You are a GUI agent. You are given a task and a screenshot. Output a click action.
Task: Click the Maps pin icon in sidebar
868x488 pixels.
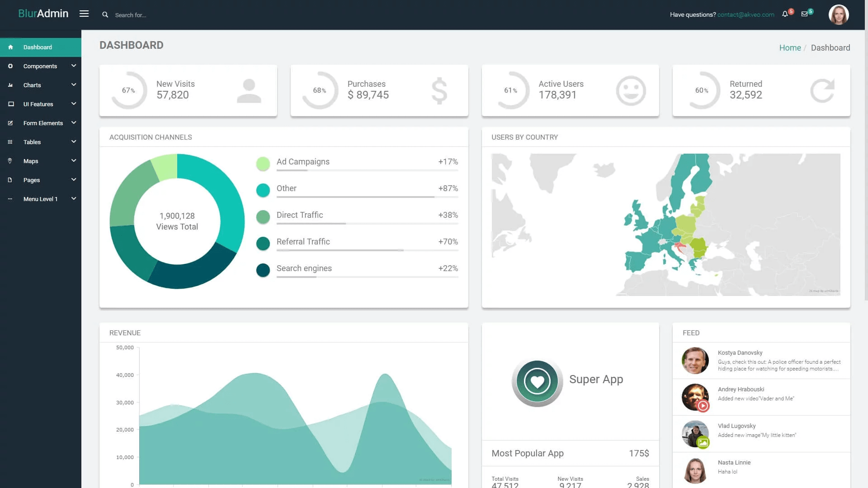(x=10, y=161)
